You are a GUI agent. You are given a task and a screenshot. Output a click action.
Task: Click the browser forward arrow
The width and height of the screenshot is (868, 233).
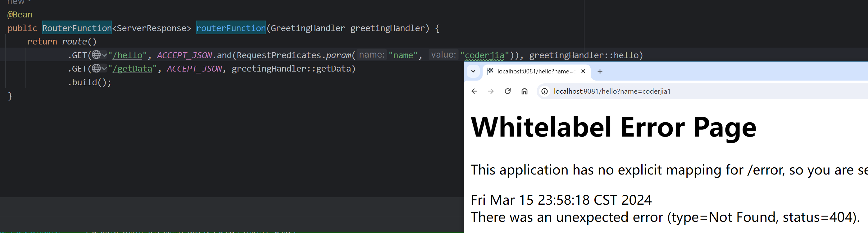(491, 91)
